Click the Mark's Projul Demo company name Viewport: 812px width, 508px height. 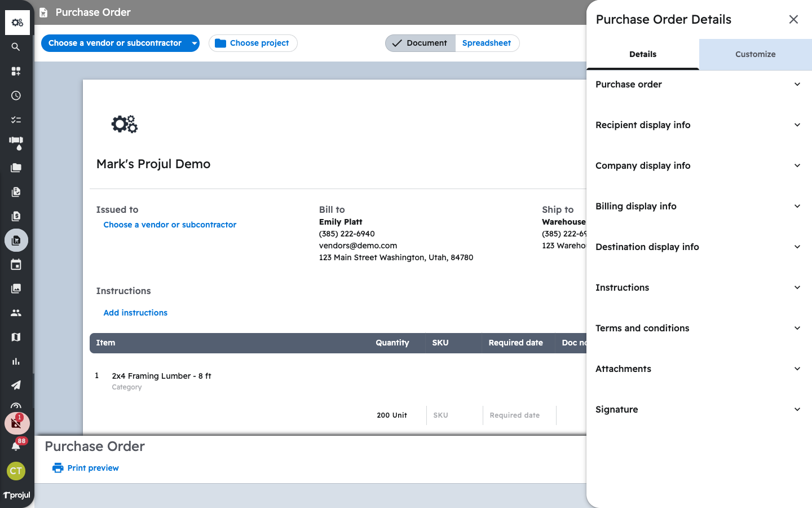(x=153, y=164)
